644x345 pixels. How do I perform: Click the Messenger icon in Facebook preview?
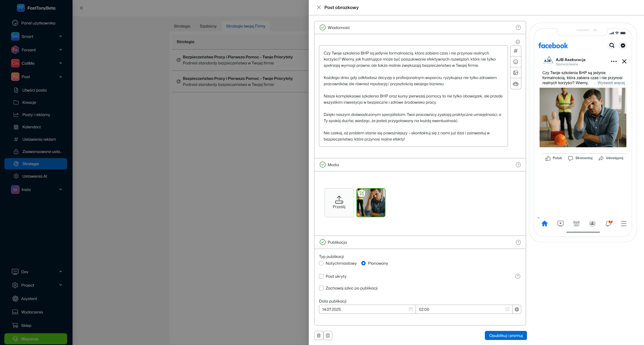point(623,45)
